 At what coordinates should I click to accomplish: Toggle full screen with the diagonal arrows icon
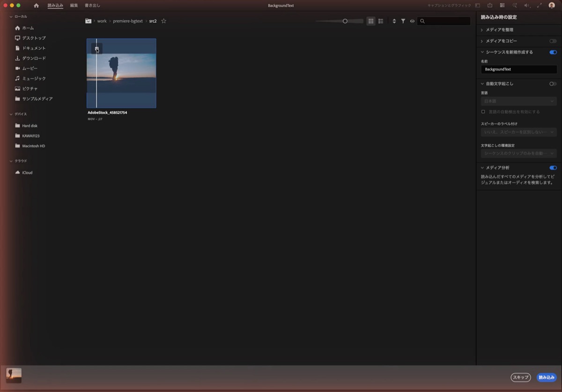pyautogui.click(x=539, y=6)
